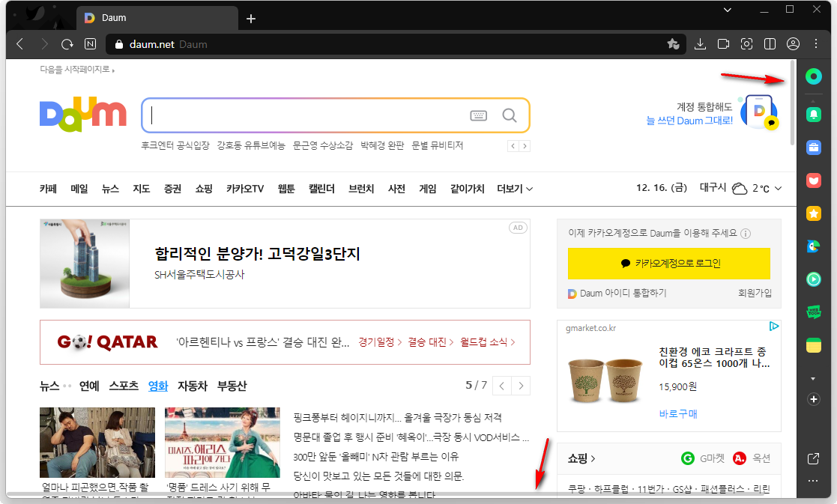Add a new sidebar app with plus button
The width and height of the screenshot is (837, 504).
click(x=814, y=399)
